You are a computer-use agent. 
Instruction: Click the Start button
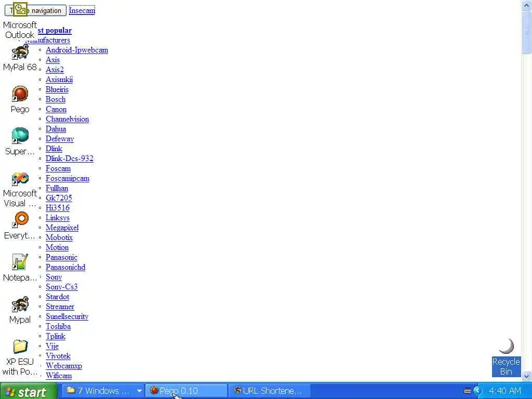point(29,392)
